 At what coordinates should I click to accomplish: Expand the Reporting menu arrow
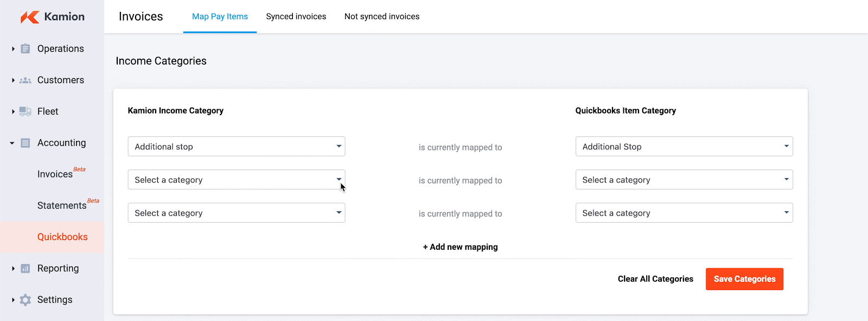click(13, 268)
